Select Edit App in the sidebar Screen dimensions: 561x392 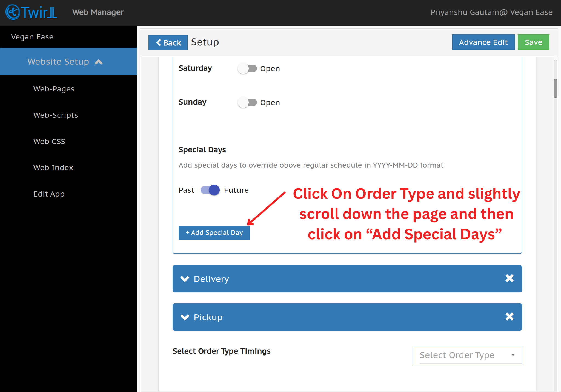click(x=49, y=194)
